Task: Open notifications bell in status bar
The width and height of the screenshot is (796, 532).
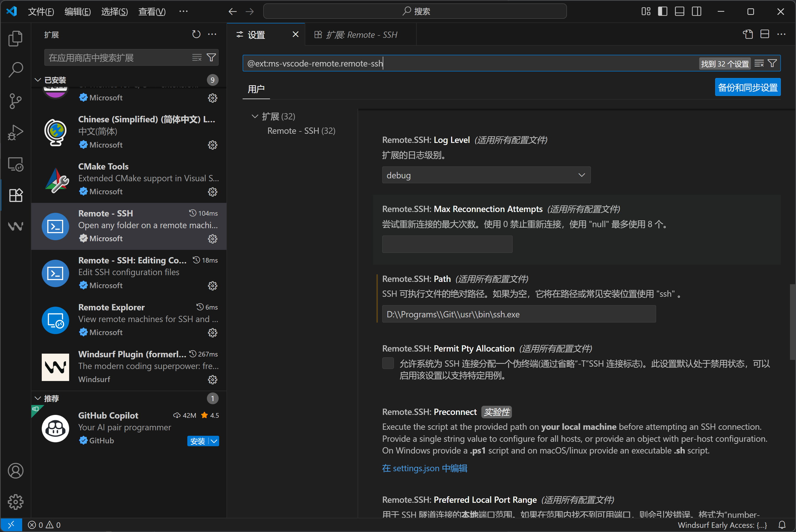Action: (782, 524)
